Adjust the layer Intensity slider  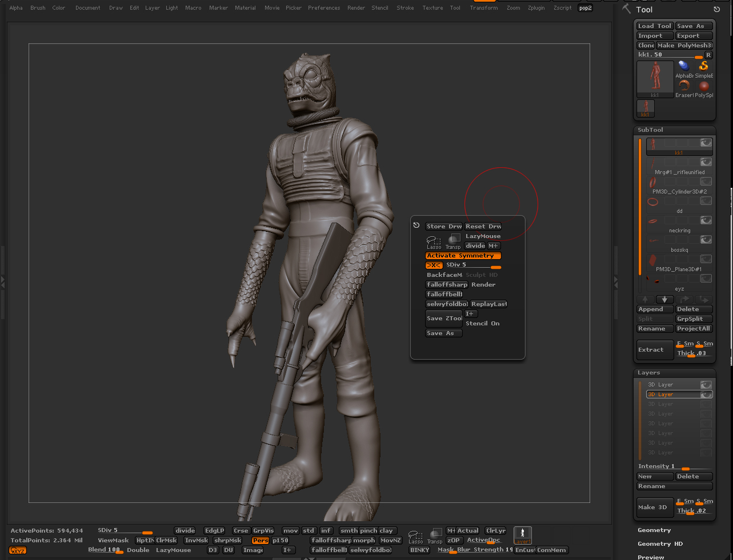tap(685, 468)
